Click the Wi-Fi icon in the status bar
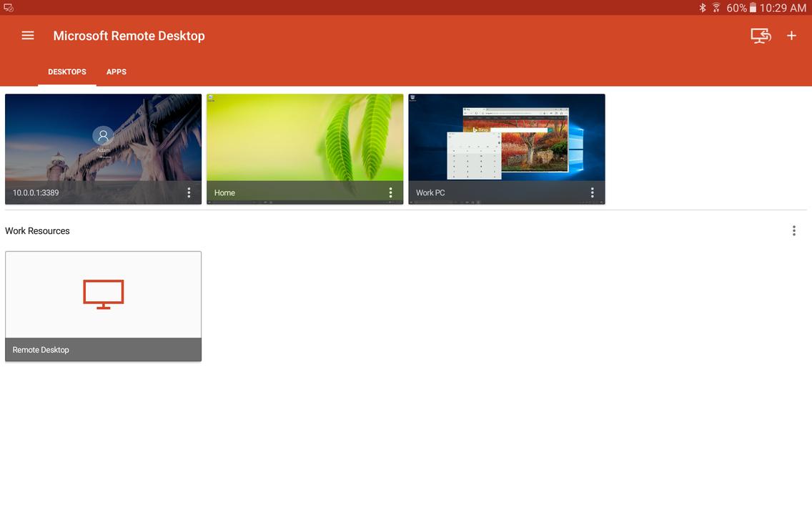This screenshot has height=508, width=812. pos(716,8)
